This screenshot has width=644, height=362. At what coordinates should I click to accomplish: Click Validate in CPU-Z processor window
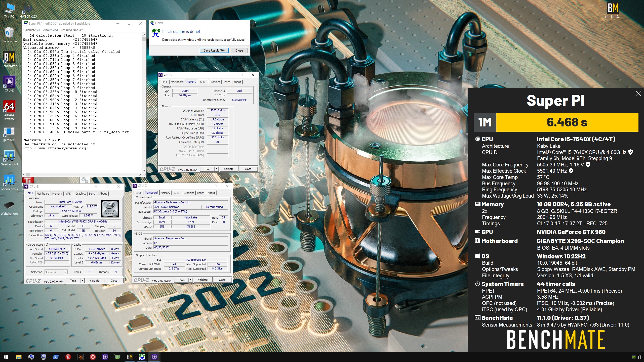(95, 281)
